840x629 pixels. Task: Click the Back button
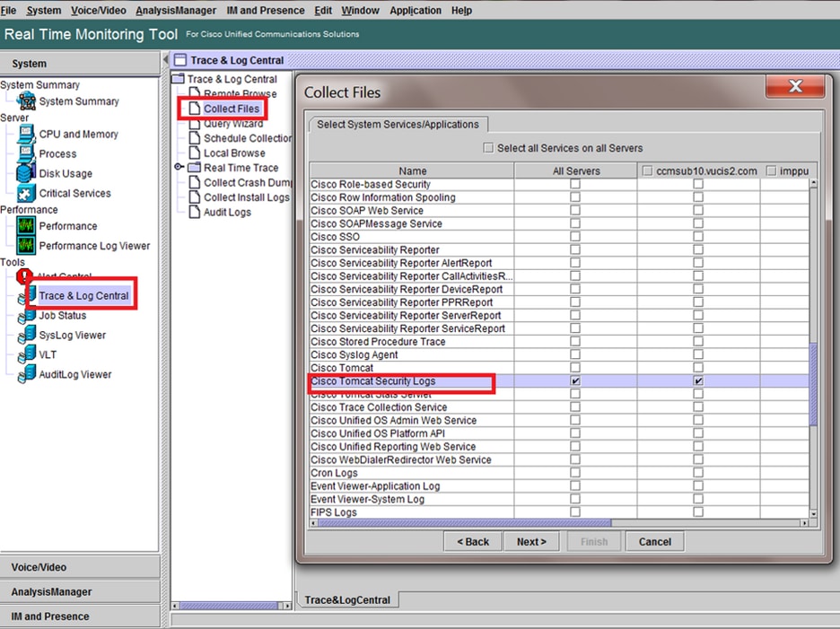click(x=472, y=542)
